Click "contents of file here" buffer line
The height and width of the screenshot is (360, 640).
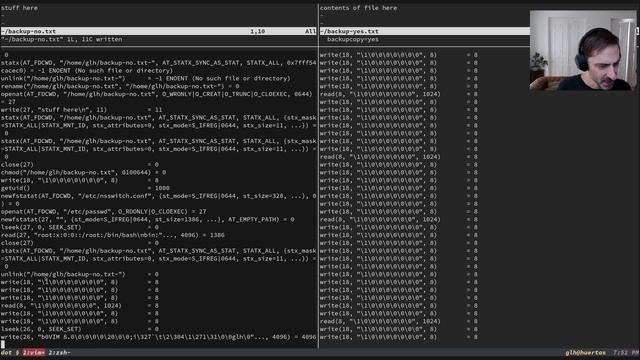(x=358, y=8)
